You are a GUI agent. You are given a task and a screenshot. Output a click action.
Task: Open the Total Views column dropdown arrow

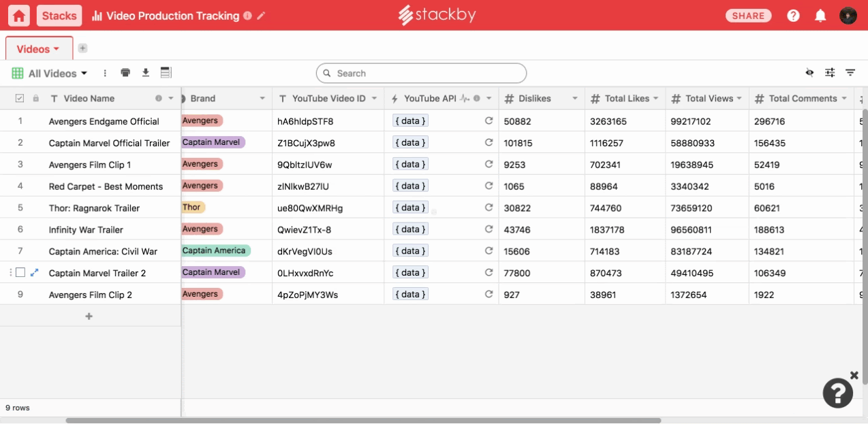click(x=740, y=99)
